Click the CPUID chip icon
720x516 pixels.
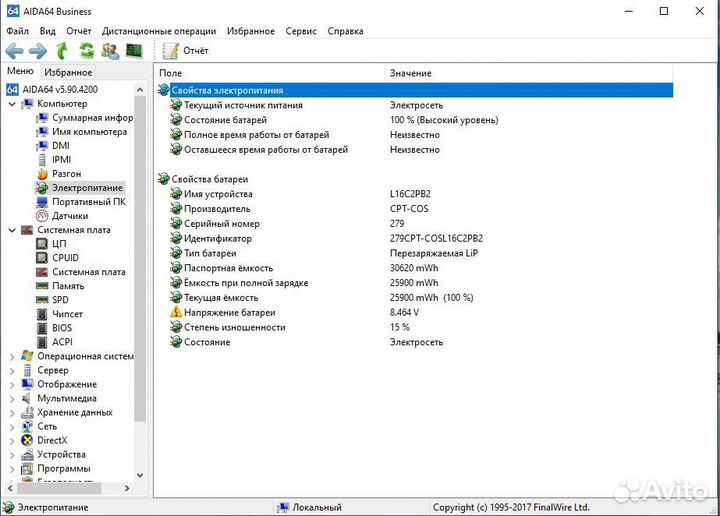[42, 258]
